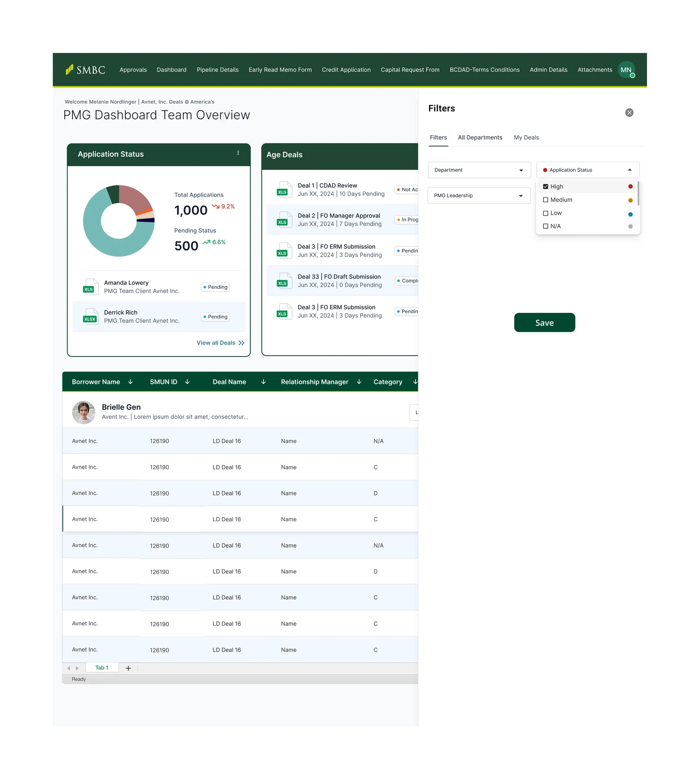Click Brielle Gen profile photo

click(84, 412)
